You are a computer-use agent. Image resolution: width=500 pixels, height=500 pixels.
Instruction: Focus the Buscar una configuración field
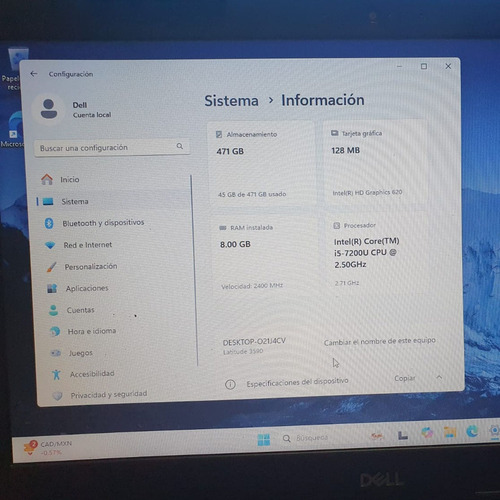112,147
